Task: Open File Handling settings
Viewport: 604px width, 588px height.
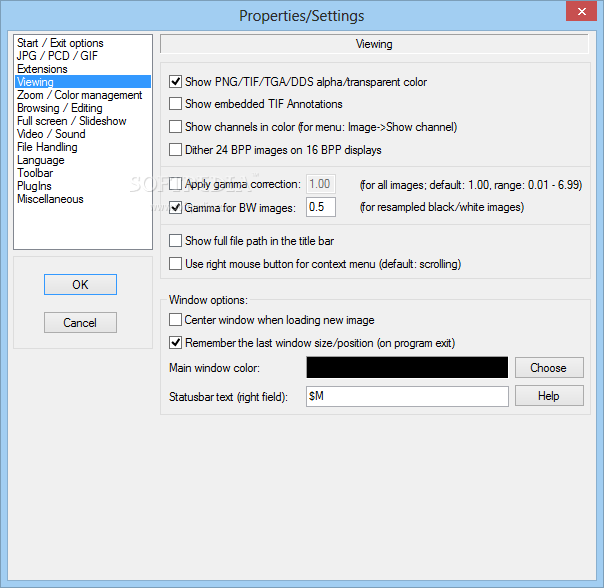Action: [x=83, y=147]
